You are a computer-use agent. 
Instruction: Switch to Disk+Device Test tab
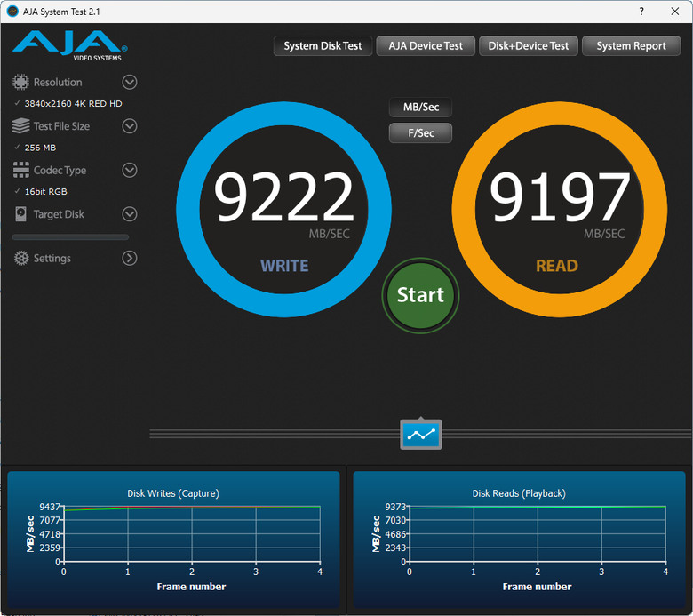[x=529, y=46]
